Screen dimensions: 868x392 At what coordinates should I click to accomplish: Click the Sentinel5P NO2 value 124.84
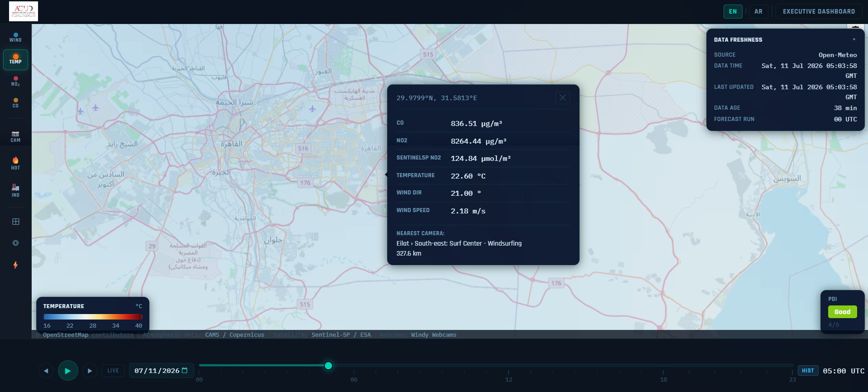pos(481,159)
